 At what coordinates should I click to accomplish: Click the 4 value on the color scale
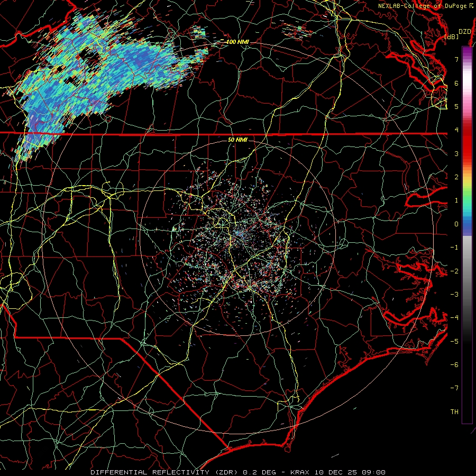pyautogui.click(x=456, y=130)
